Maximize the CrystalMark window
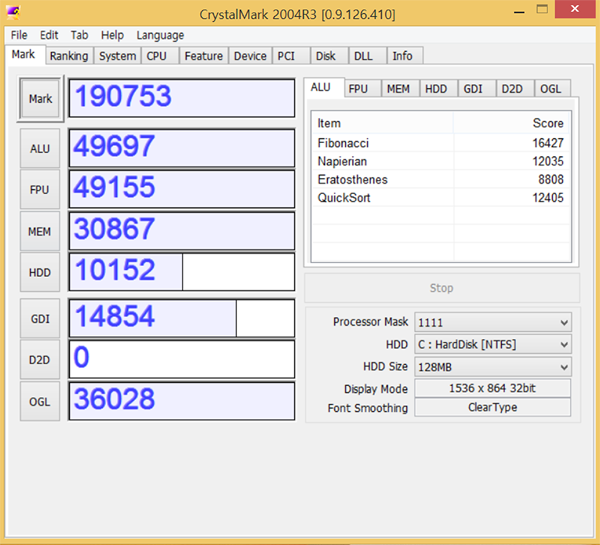 coord(542,10)
